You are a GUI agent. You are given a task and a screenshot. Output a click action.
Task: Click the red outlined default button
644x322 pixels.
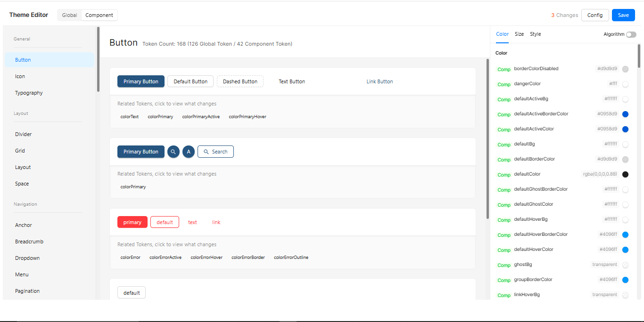(x=165, y=222)
